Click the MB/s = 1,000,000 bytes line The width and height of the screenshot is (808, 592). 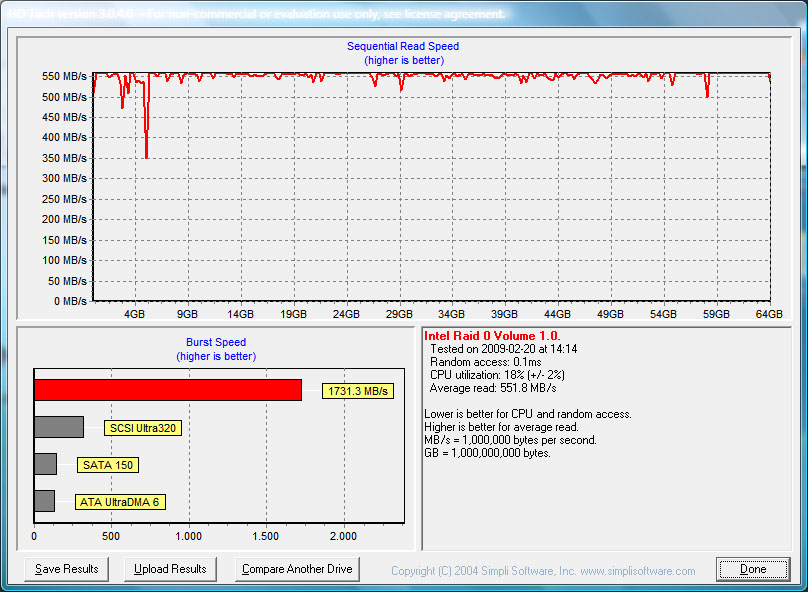[x=510, y=440]
